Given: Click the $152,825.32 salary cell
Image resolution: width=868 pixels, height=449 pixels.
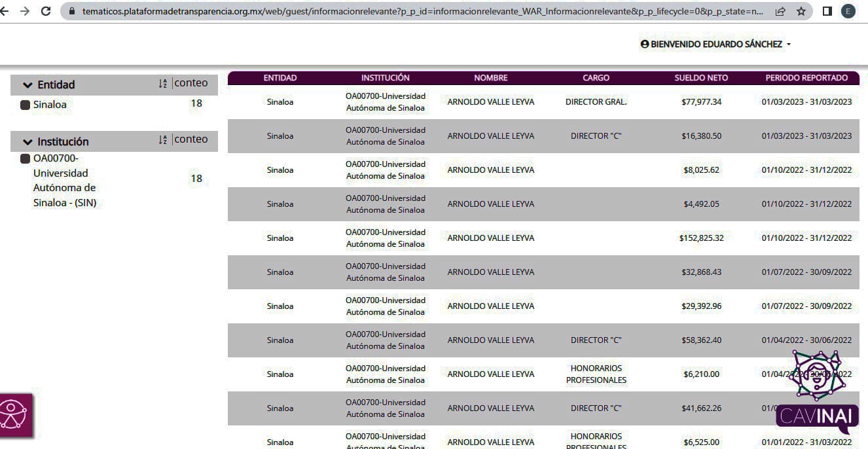Looking at the screenshot, I should (x=702, y=238).
